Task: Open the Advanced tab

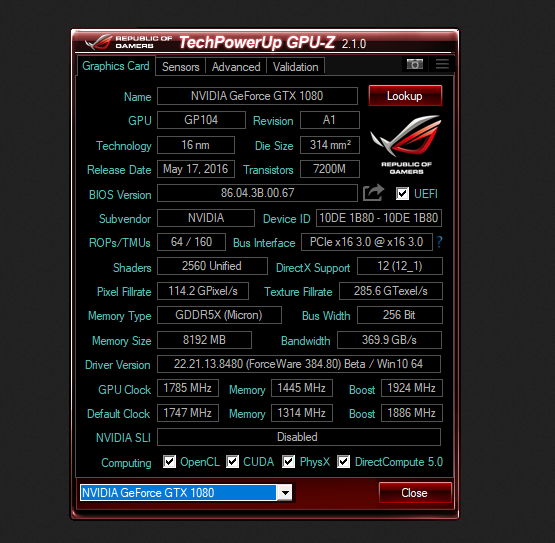Action: pyautogui.click(x=236, y=67)
